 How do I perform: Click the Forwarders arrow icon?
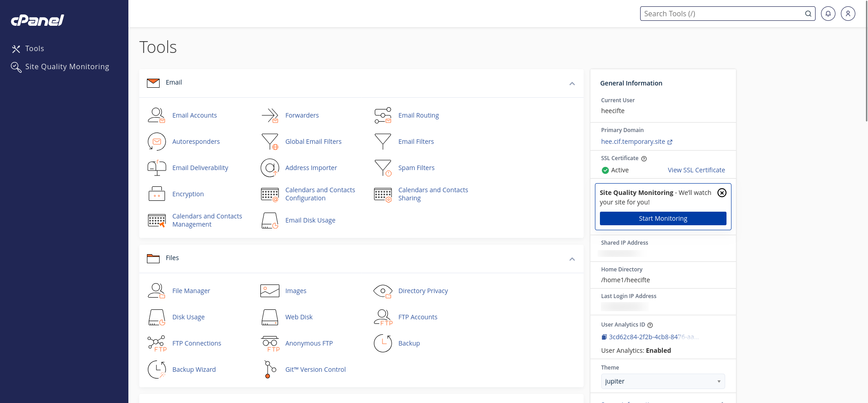[x=270, y=115]
